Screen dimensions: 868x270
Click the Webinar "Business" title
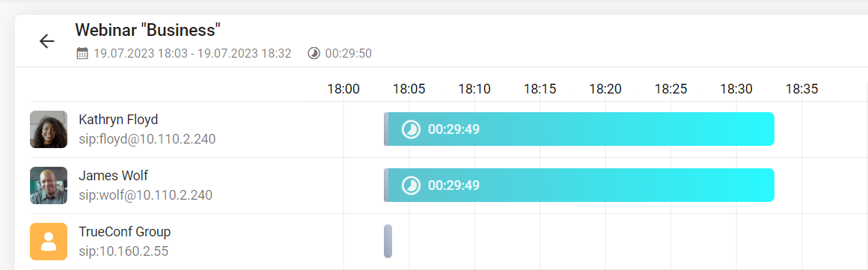(148, 29)
